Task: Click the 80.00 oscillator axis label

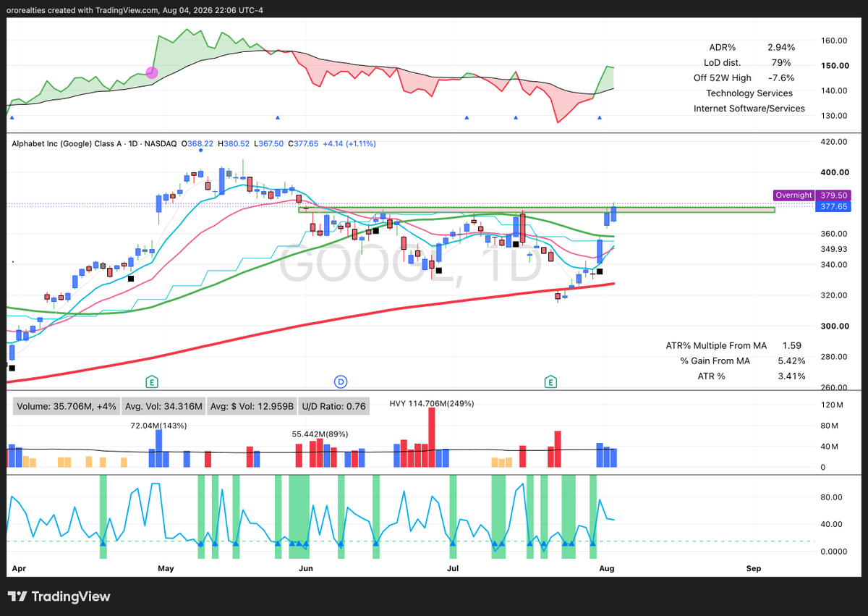Action: 830,497
